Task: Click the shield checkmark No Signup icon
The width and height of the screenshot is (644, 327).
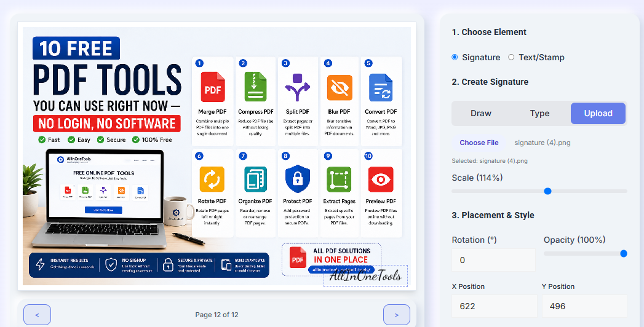Action: point(111,265)
